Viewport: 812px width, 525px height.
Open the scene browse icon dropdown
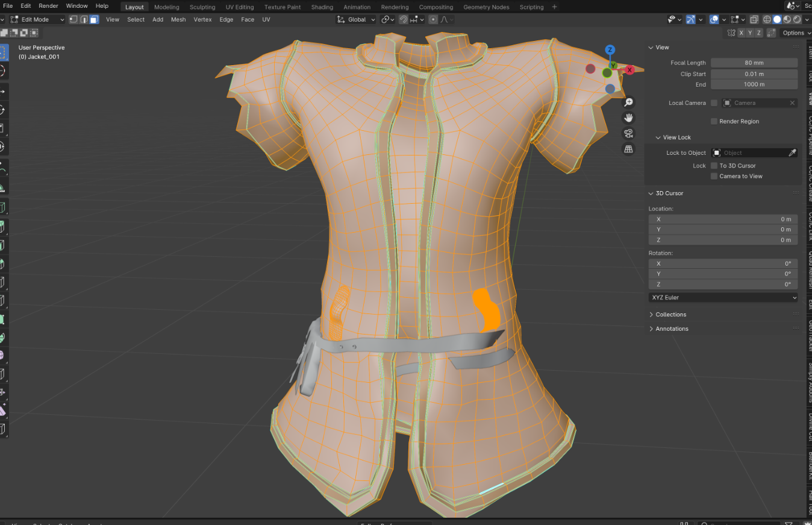coord(793,5)
